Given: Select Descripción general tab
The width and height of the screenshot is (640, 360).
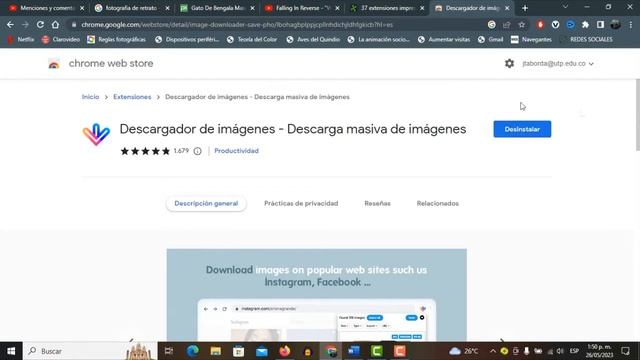Looking at the screenshot, I should click(206, 203).
